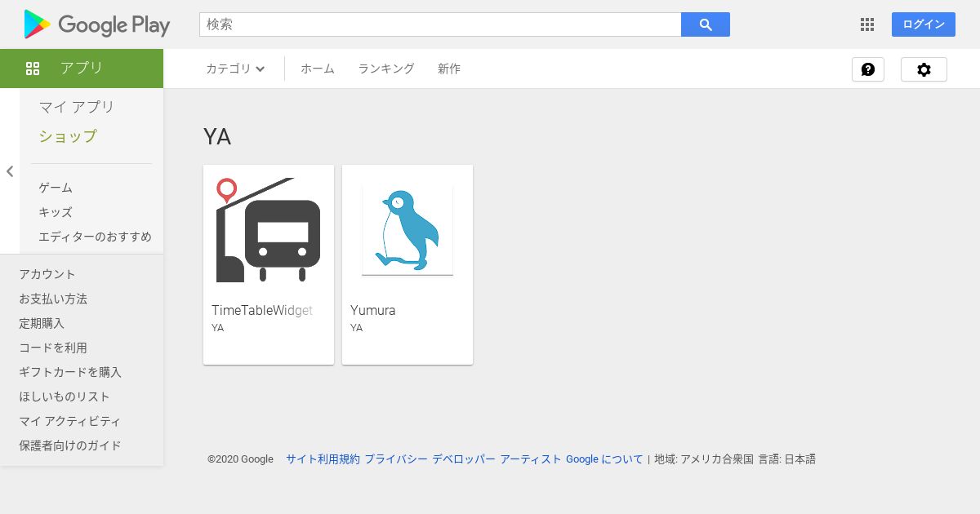Open ほしいものリスト

(x=65, y=397)
